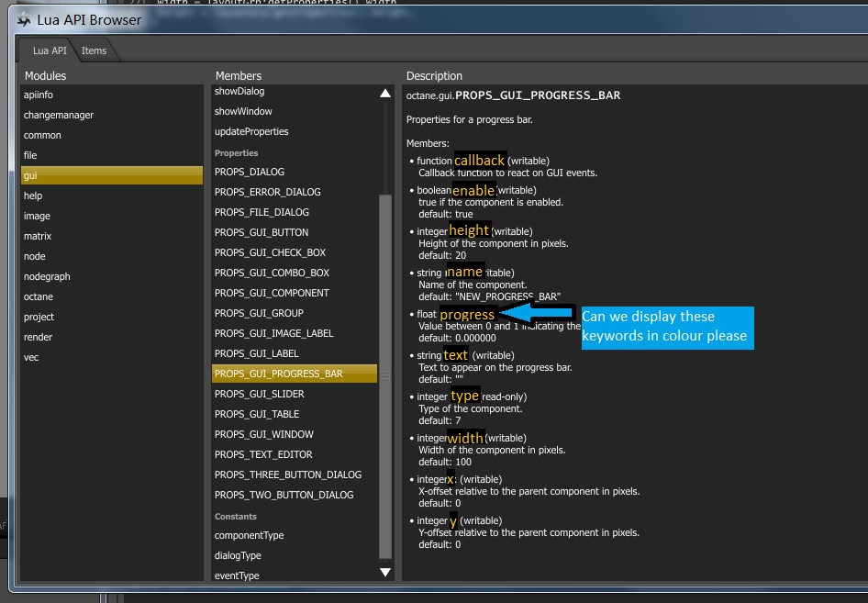The image size is (868, 603).
Task: Select the dialogType constant
Action: 295,556
